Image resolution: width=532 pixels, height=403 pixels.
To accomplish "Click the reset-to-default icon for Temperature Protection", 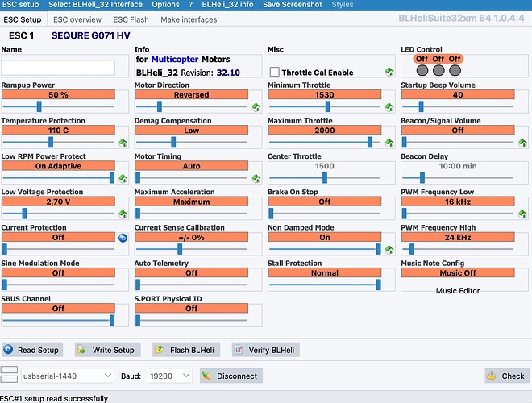I will 123,143.
